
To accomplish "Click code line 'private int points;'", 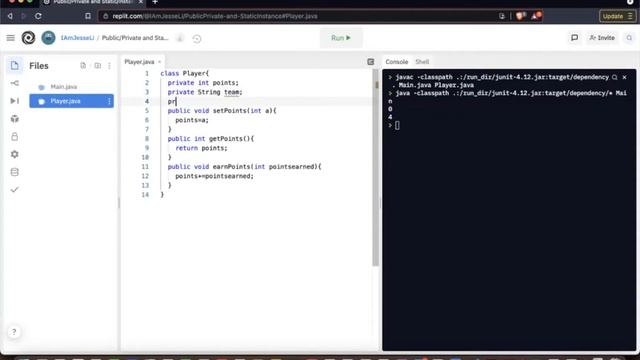I will point(203,83).
